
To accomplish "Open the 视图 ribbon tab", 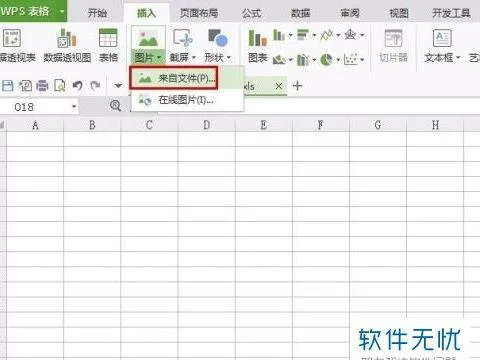I will click(399, 13).
